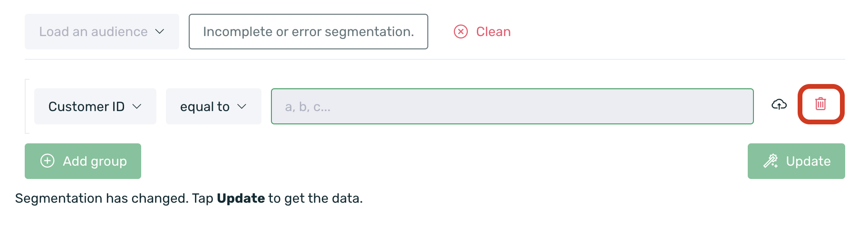Image resolution: width=868 pixels, height=244 pixels.
Task: Delete the Customer ID condition via trash icon
Action: [820, 104]
